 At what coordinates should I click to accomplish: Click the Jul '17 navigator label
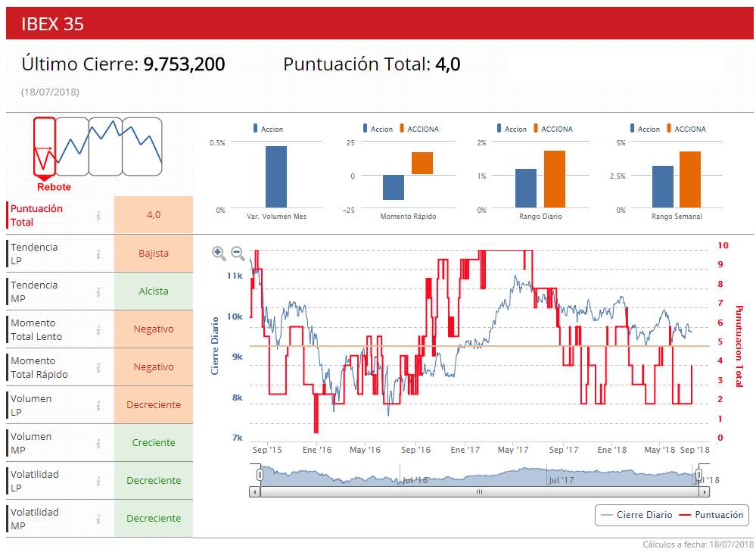(562, 481)
